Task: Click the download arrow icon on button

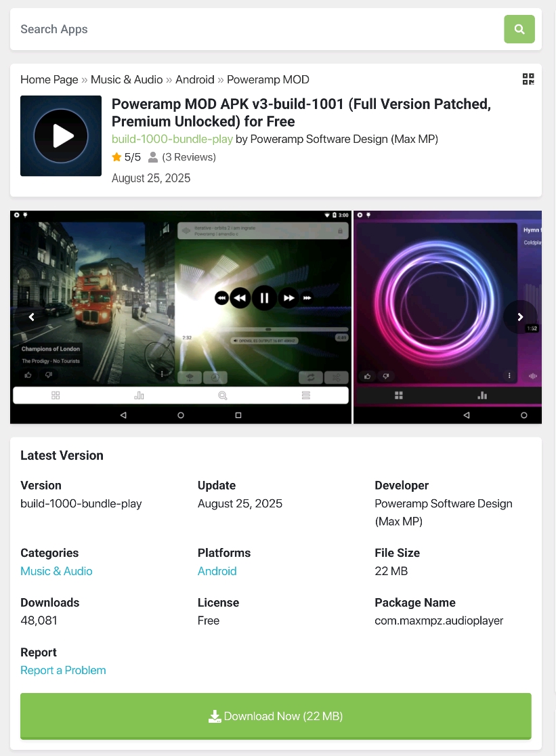Action: pyautogui.click(x=215, y=717)
